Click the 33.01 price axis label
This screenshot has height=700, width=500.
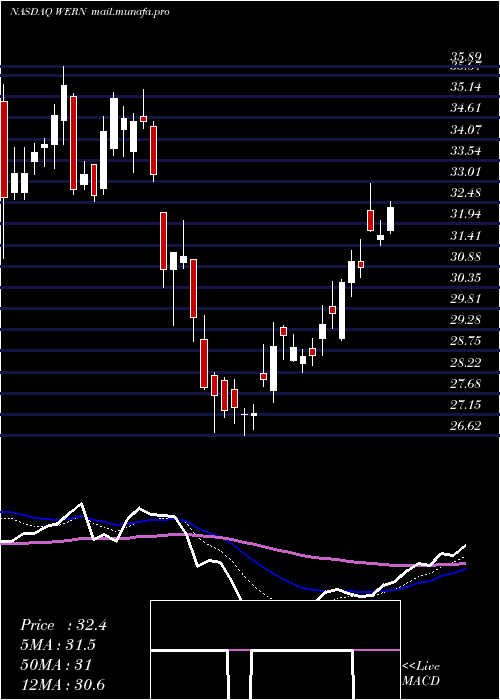click(466, 172)
